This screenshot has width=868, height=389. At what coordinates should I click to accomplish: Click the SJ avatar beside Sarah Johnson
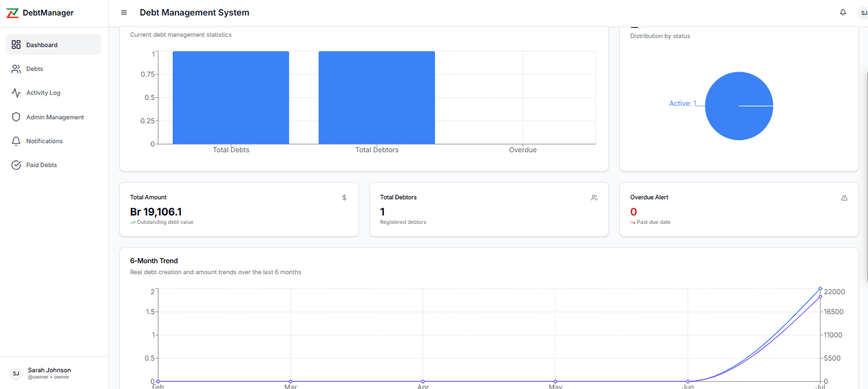pos(16,374)
